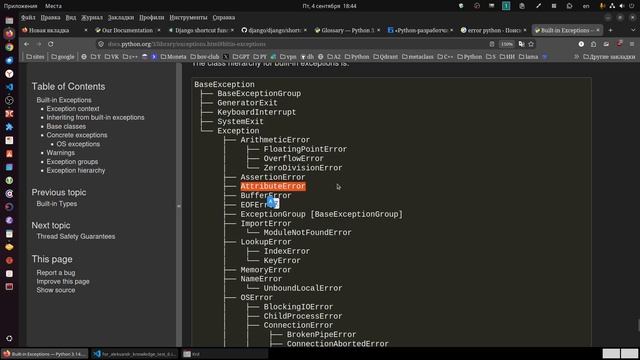Bookmark this page with the star icon

(531, 44)
